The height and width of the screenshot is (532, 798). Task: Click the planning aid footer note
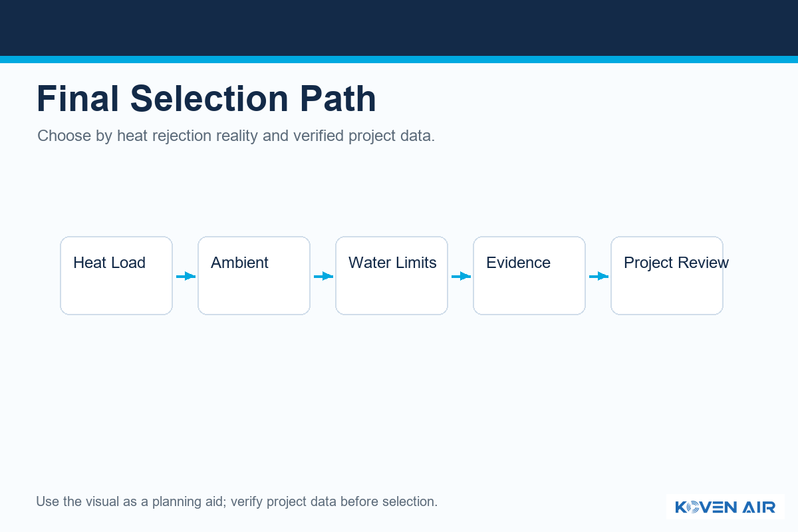pyautogui.click(x=237, y=501)
